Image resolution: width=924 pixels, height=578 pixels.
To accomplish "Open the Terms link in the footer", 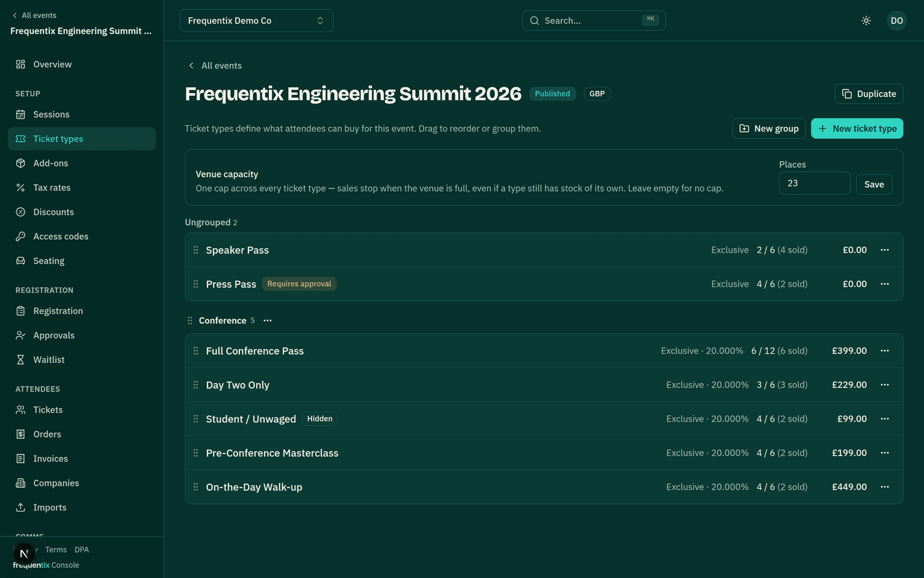I will click(x=56, y=550).
